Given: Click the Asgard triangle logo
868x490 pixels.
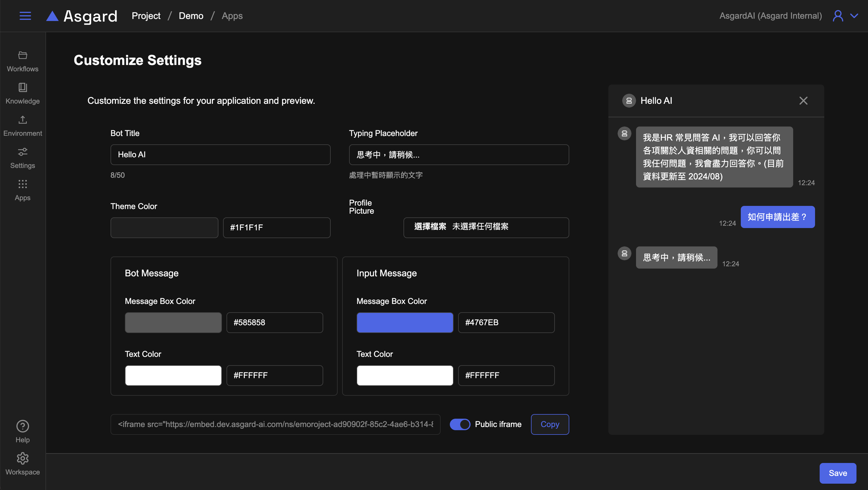Looking at the screenshot, I should (52, 16).
